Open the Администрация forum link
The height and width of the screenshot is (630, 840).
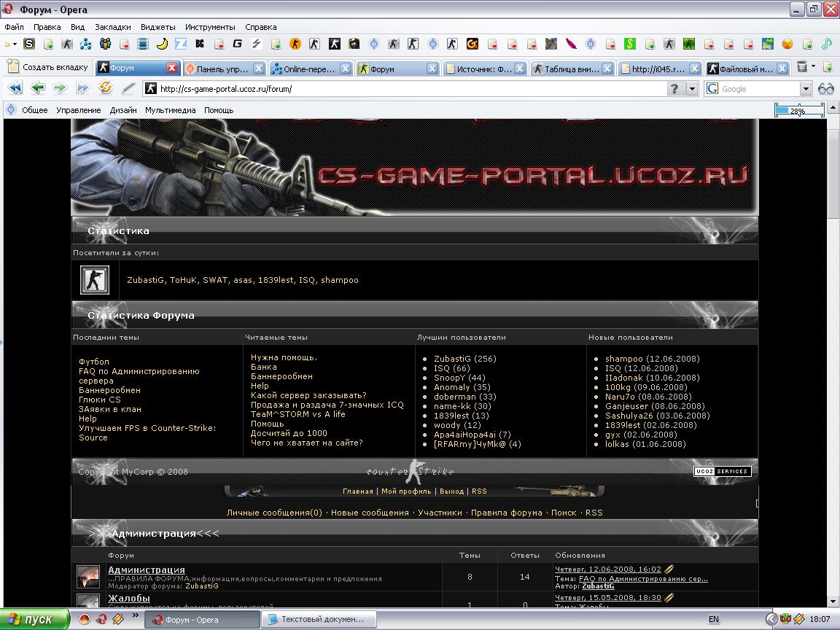(x=147, y=570)
